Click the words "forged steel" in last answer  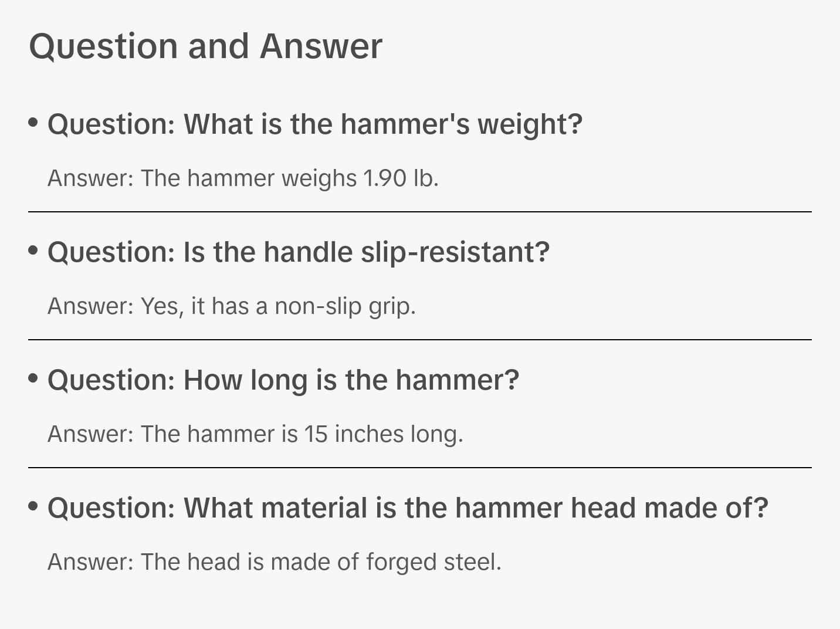(433, 562)
